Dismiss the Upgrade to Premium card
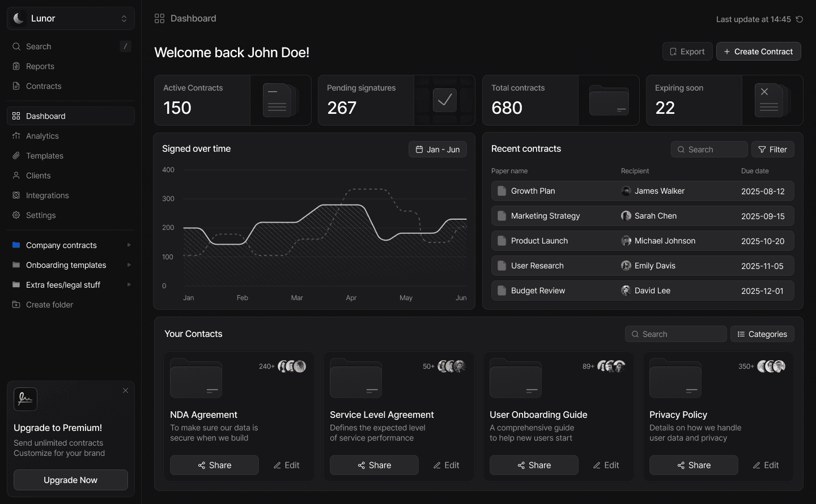 pos(125,391)
